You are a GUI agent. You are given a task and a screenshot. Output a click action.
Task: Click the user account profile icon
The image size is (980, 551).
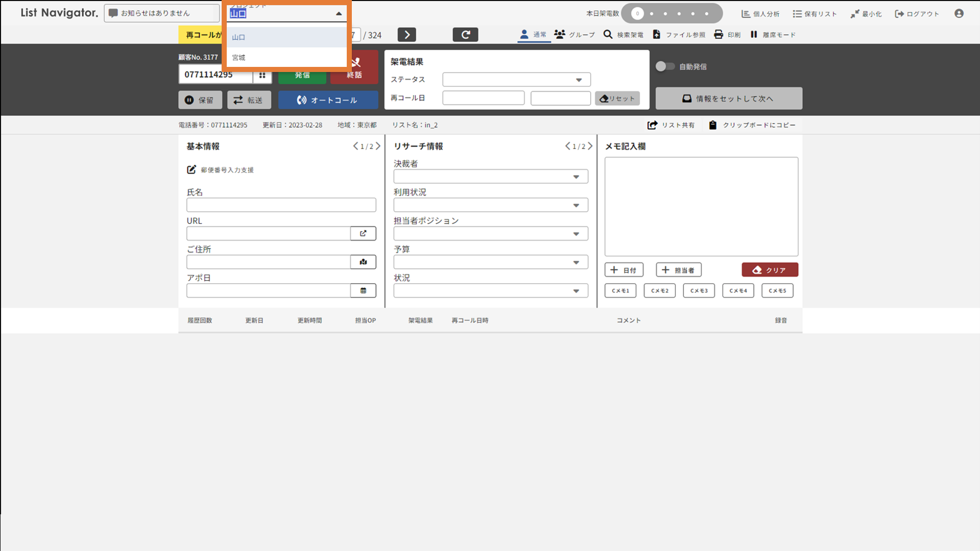pos(959,14)
